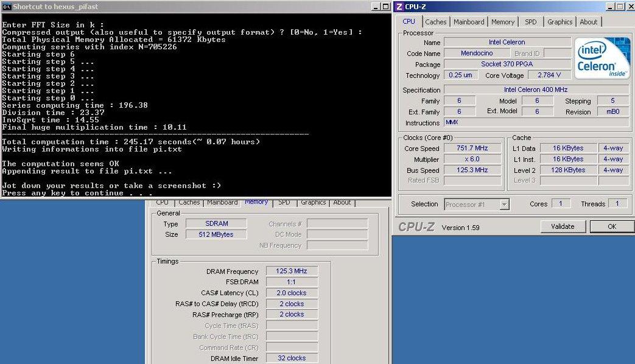Minimize the hexus_pifast command window

pyautogui.click(x=376, y=7)
